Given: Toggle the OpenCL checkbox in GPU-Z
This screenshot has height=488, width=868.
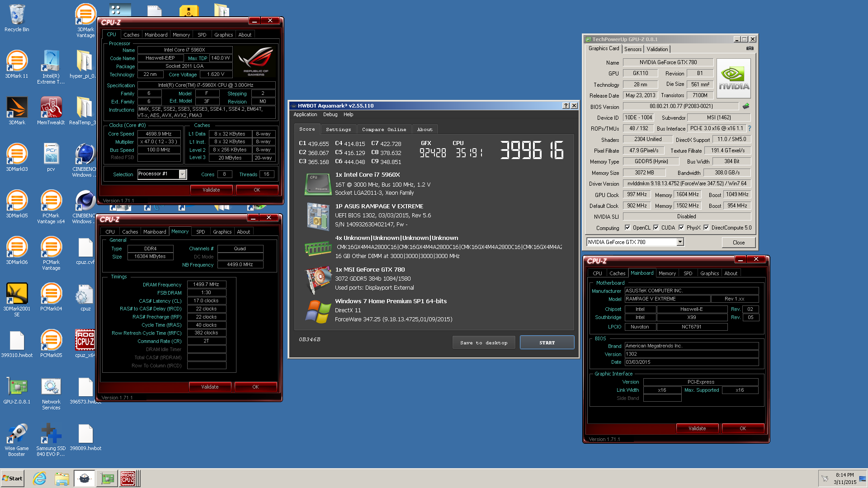Looking at the screenshot, I should pos(627,228).
